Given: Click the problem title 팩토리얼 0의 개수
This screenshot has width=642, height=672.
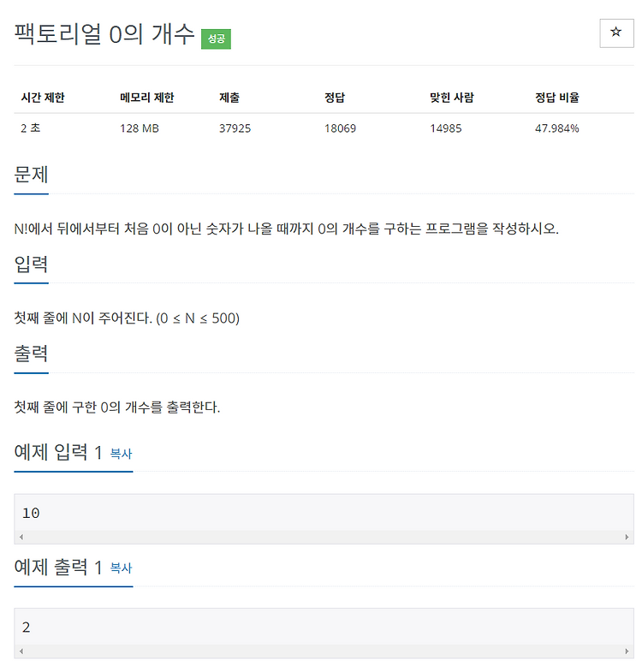Looking at the screenshot, I should click(104, 34).
